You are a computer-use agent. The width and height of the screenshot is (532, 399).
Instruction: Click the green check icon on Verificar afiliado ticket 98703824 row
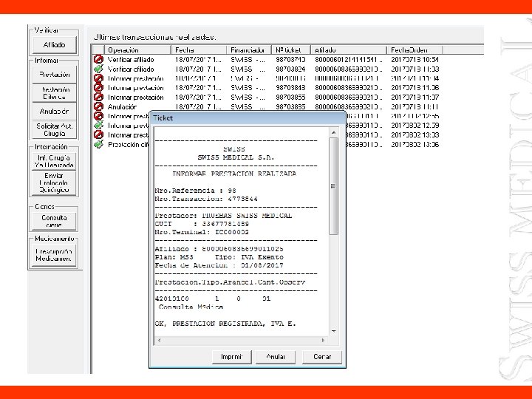tap(98, 69)
